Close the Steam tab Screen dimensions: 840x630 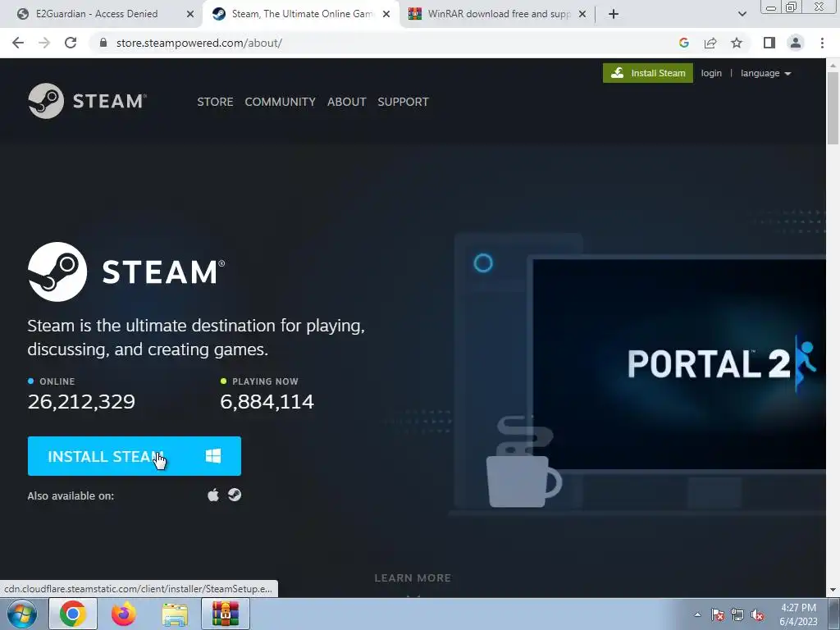[x=386, y=14]
